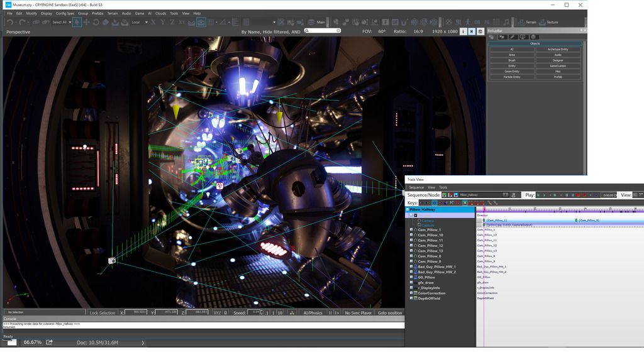Toggle the viewport info display button

point(464,31)
